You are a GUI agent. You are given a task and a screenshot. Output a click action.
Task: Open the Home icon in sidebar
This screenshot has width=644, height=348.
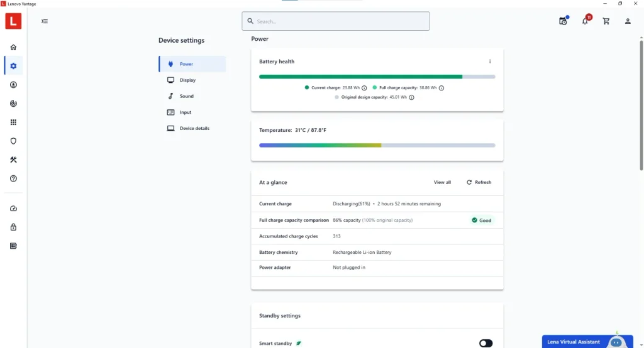[13, 47]
